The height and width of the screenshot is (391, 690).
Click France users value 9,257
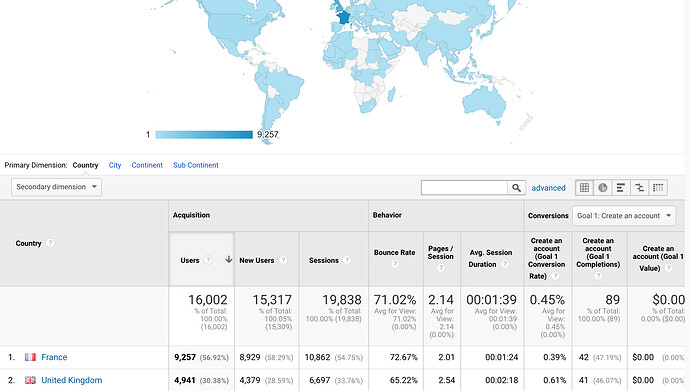(x=185, y=357)
